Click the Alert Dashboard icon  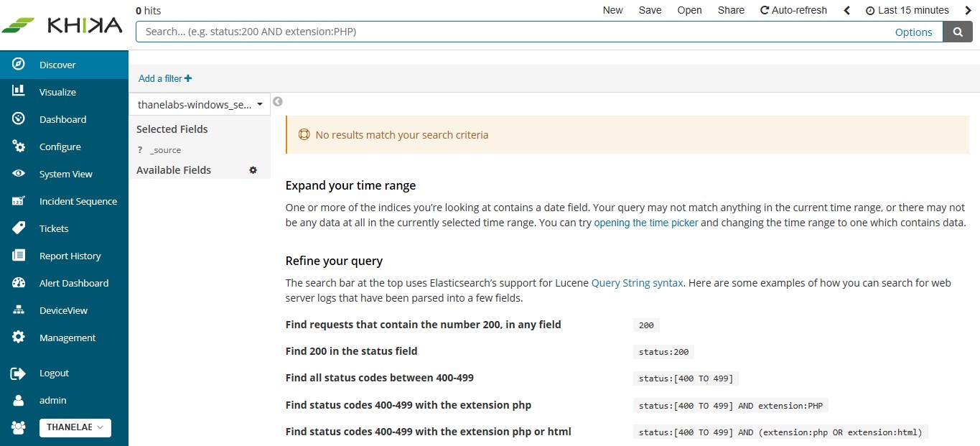click(x=19, y=283)
